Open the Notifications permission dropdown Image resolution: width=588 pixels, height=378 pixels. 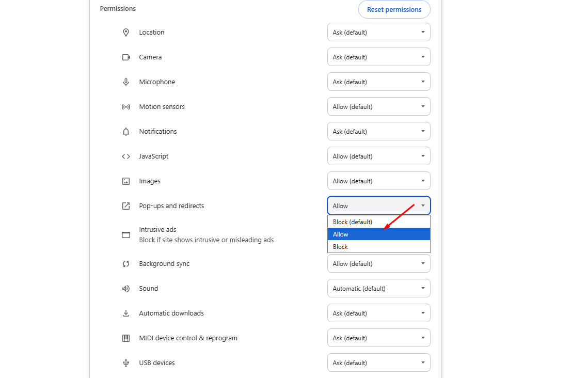pos(378,131)
